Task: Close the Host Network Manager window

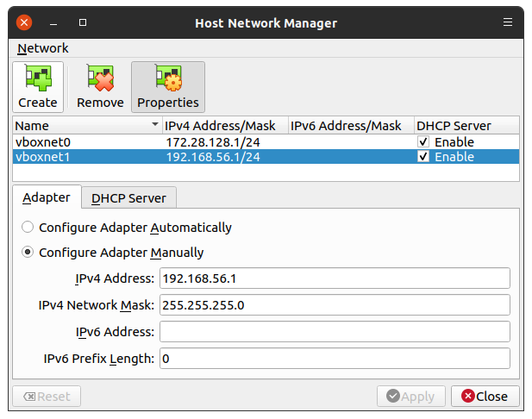Action: pyautogui.click(x=24, y=22)
